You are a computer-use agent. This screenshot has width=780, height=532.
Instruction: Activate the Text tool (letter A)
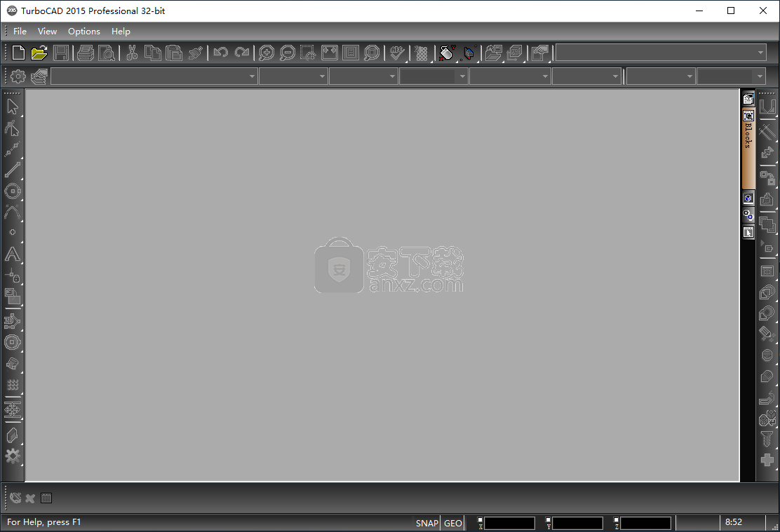point(13,254)
